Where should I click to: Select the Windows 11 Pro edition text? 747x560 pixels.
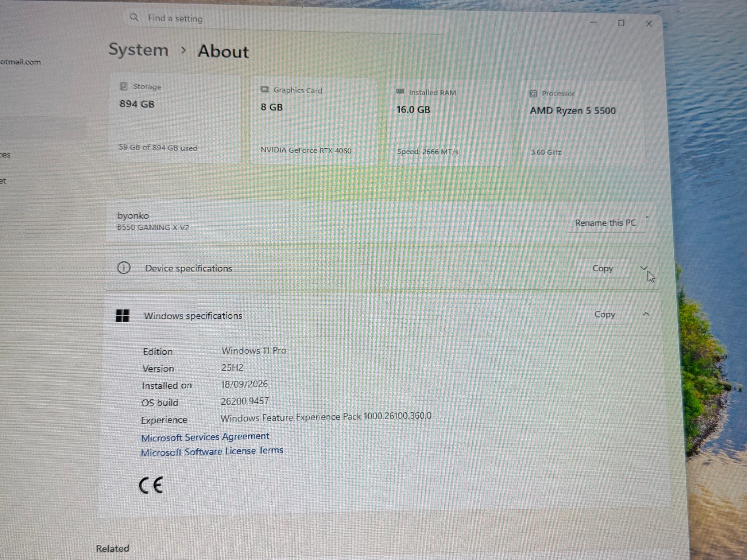point(254,350)
